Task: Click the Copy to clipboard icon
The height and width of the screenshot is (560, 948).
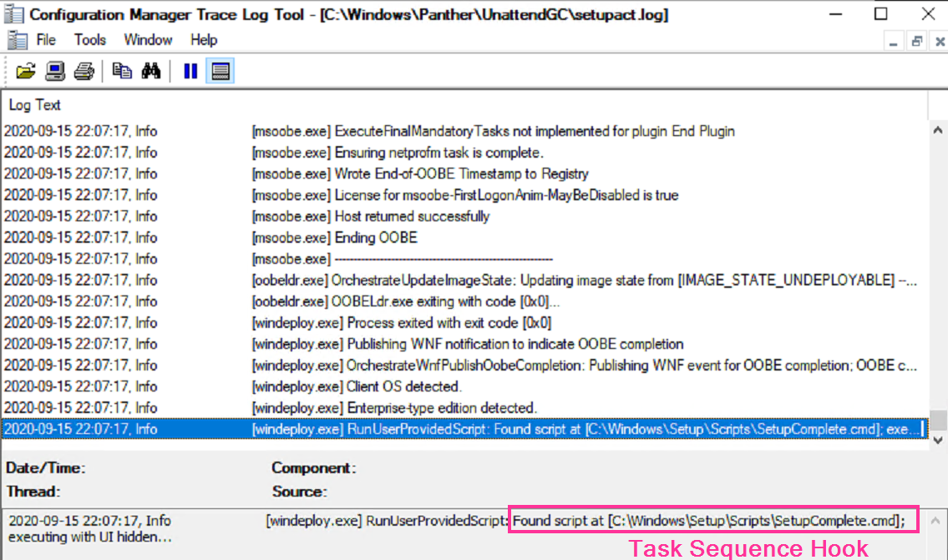Action: point(122,72)
